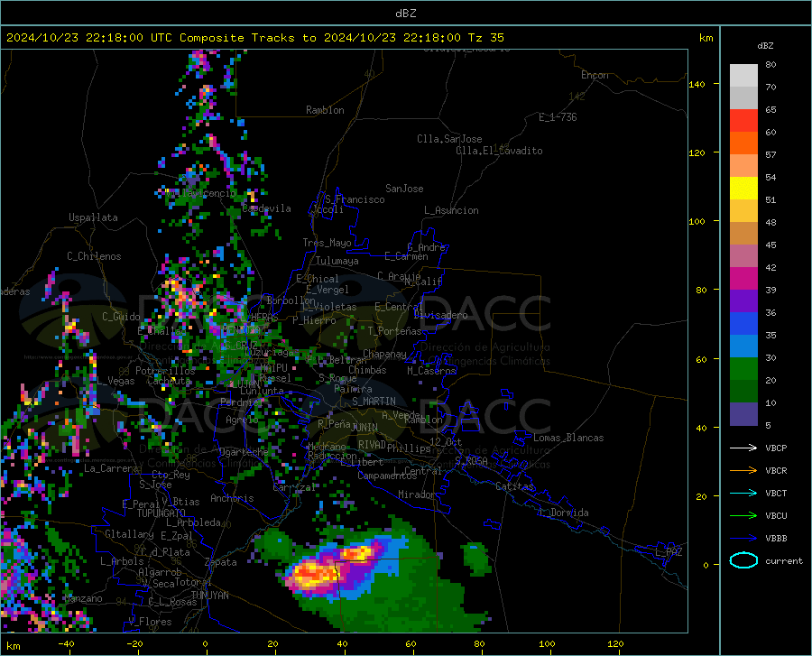Select the blue 35 dBZ color swatch
The image size is (812, 656).
coord(743,324)
